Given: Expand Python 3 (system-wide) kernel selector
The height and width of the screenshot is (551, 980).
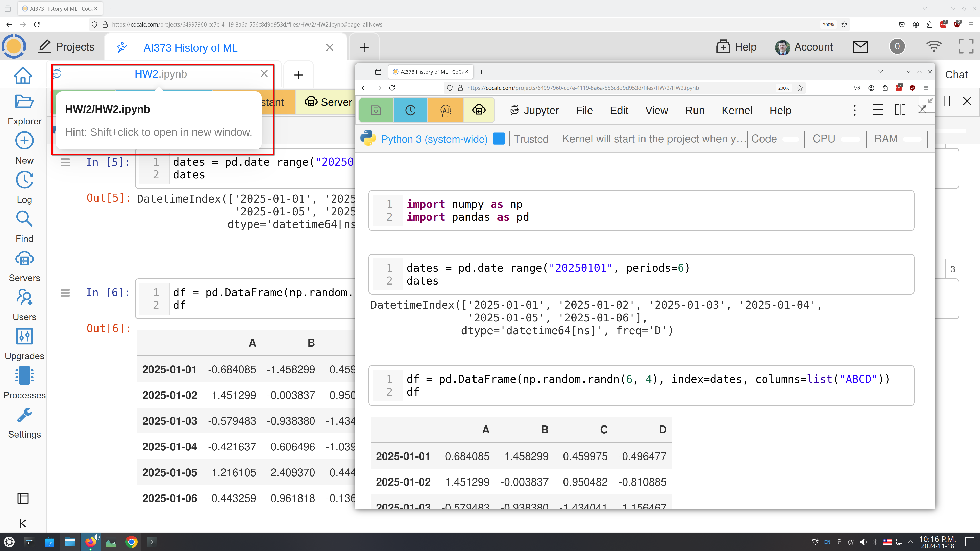Looking at the screenshot, I should (x=434, y=139).
